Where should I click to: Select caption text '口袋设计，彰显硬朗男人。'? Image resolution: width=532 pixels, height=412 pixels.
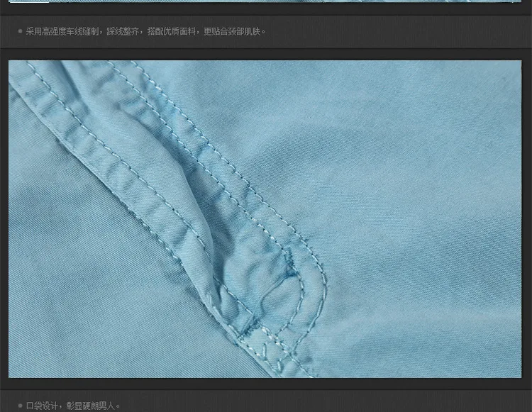(x=73, y=406)
